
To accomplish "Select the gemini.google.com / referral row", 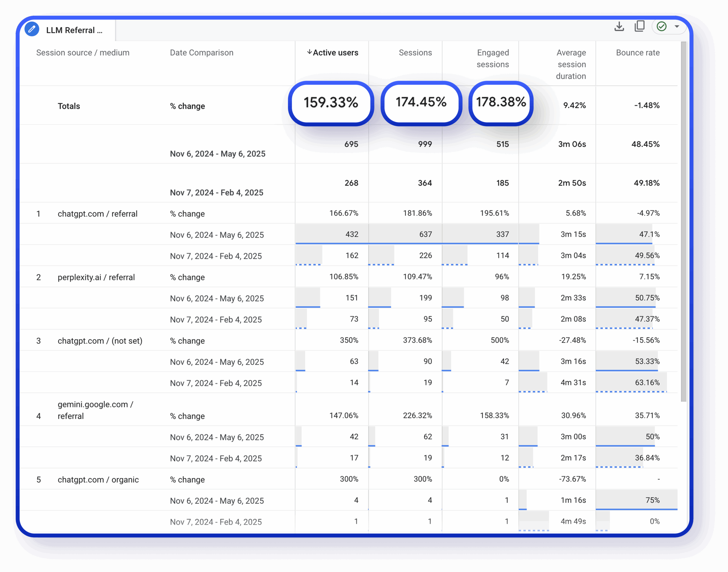I will (96, 410).
